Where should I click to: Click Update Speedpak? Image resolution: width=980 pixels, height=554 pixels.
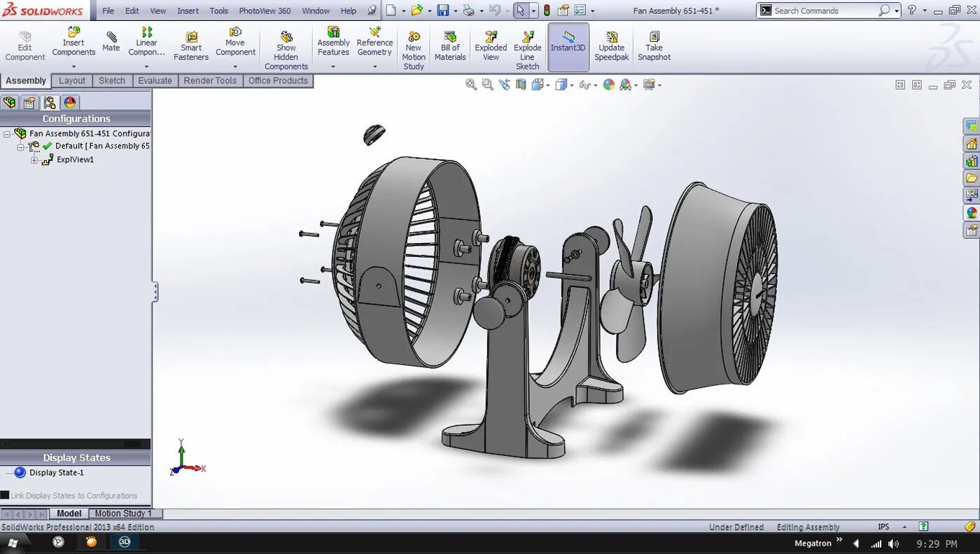[x=612, y=46]
